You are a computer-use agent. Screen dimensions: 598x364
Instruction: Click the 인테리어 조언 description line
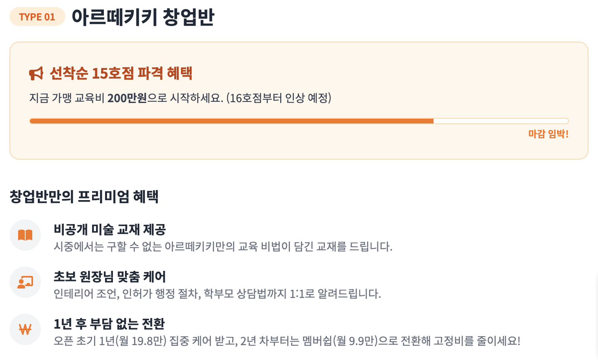pyautogui.click(x=217, y=294)
